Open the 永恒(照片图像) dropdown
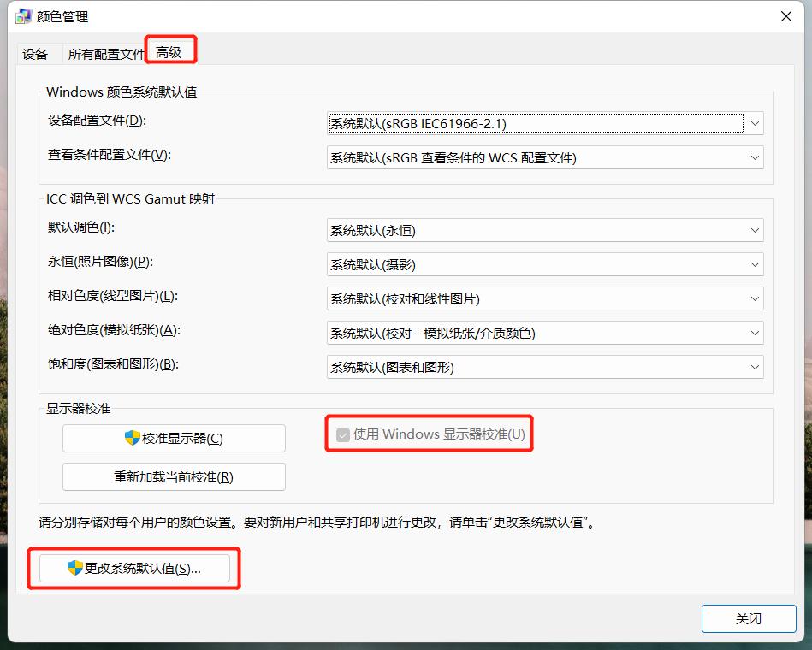 pos(754,263)
